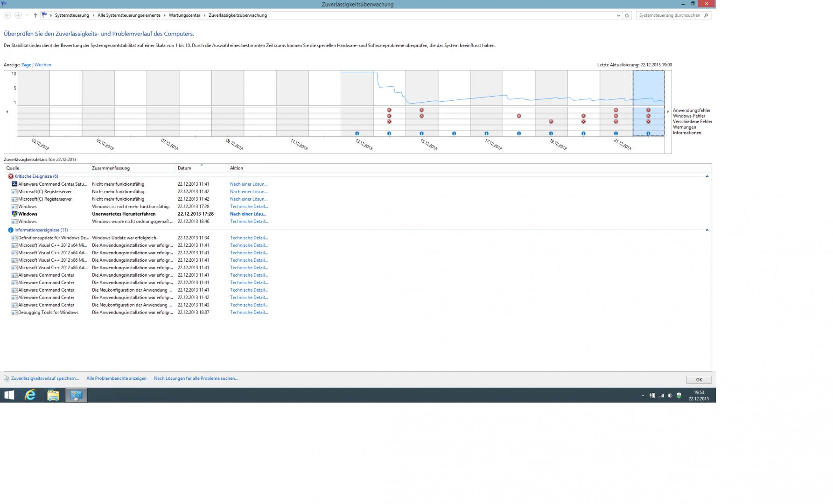Click the Windows Start button

9,395
